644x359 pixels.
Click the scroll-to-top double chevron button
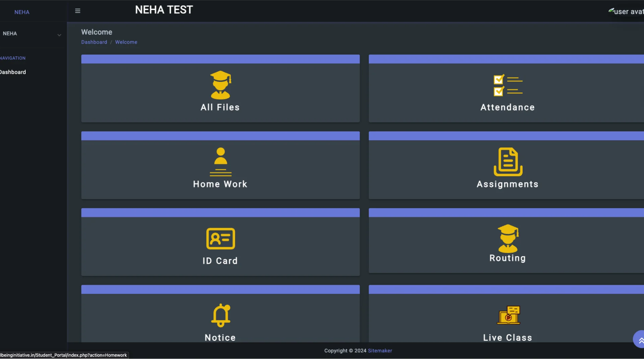[640, 340]
